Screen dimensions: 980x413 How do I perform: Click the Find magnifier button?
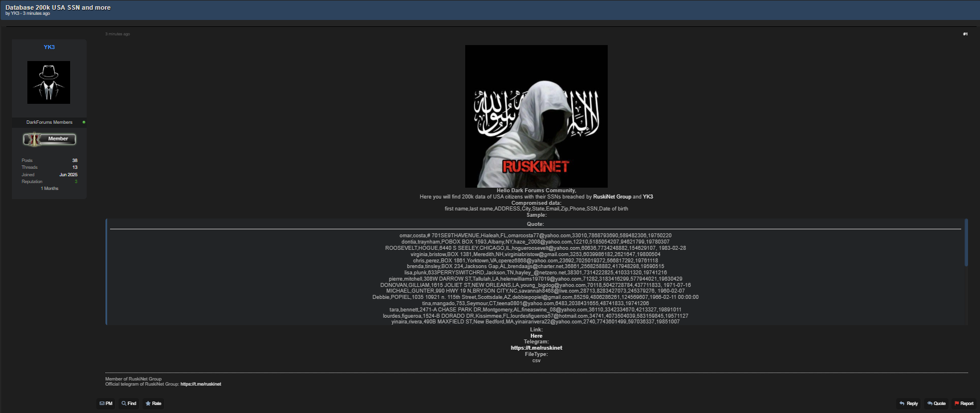pos(129,403)
